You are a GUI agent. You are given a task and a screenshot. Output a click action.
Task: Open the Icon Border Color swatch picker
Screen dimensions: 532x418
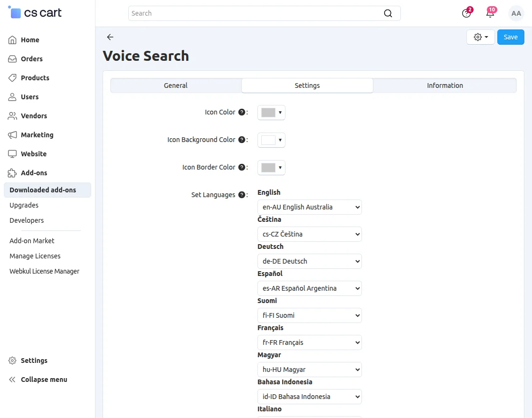tap(271, 168)
